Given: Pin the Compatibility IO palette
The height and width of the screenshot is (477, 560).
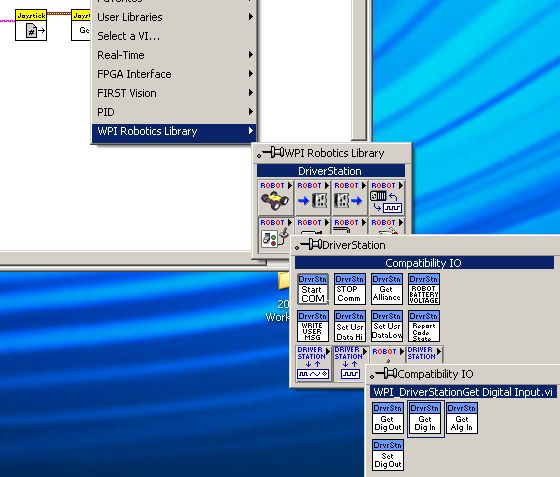Looking at the screenshot, I should pyautogui.click(x=383, y=374).
